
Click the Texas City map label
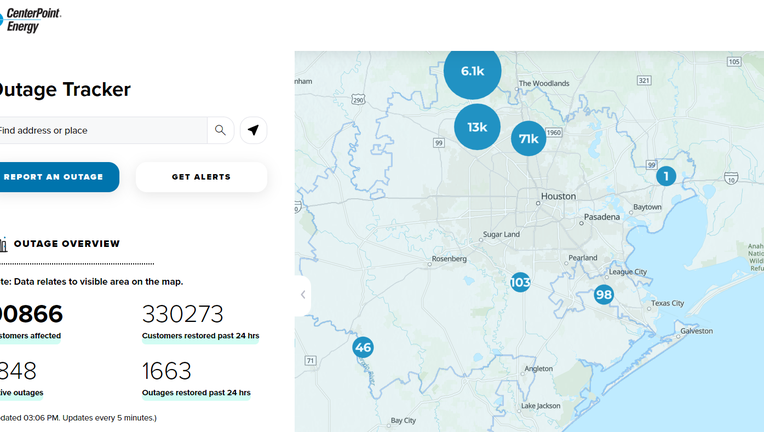click(x=668, y=303)
